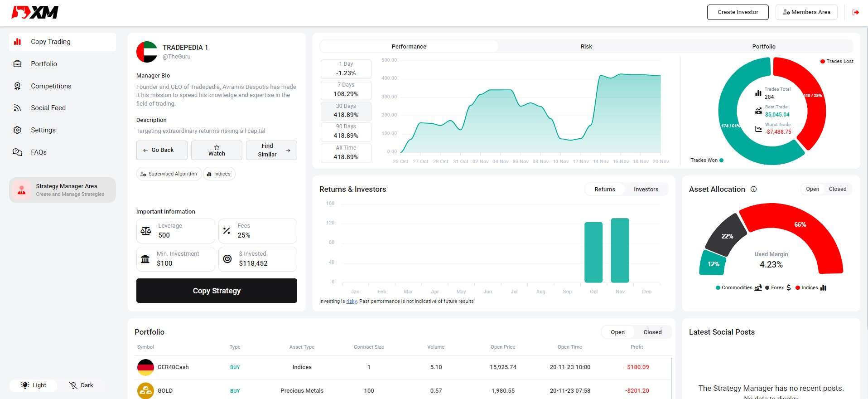868x399 pixels.
Task: Click the $ Invested target icon
Action: tap(227, 259)
